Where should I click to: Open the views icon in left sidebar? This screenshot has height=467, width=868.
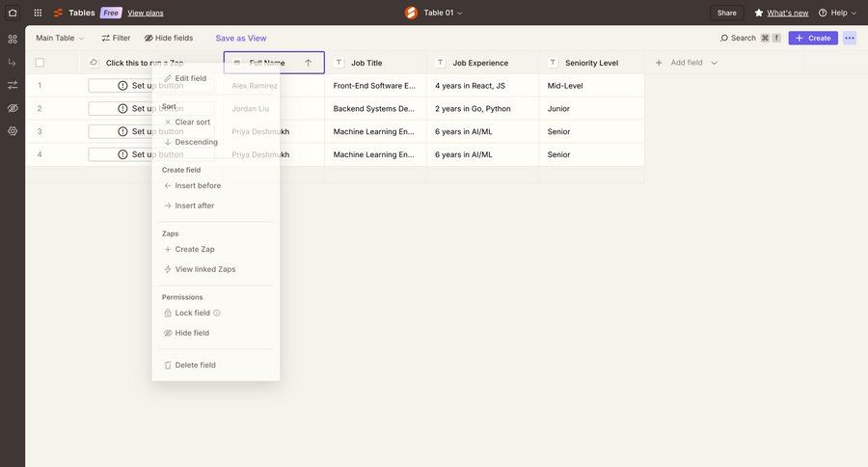click(x=13, y=39)
